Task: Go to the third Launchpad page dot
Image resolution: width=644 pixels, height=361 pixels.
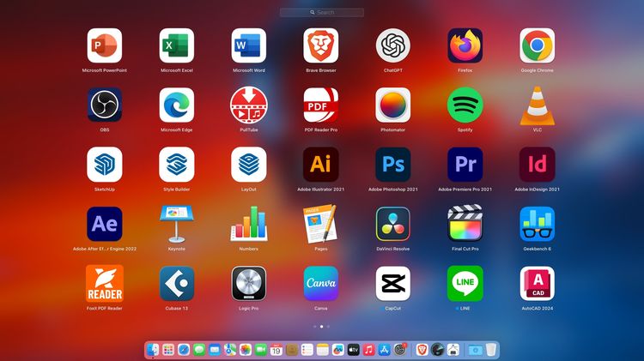Action: 328,327
